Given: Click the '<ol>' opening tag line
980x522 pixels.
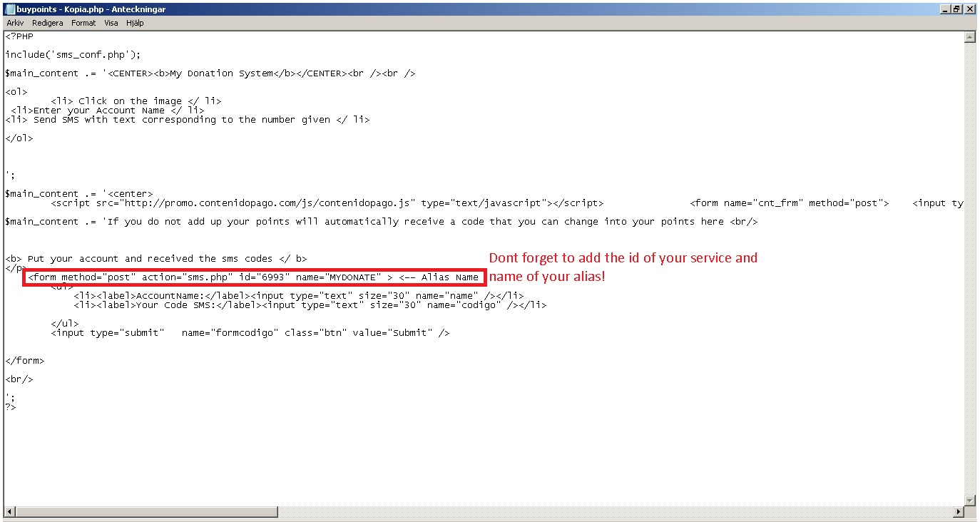Looking at the screenshot, I should point(16,91).
